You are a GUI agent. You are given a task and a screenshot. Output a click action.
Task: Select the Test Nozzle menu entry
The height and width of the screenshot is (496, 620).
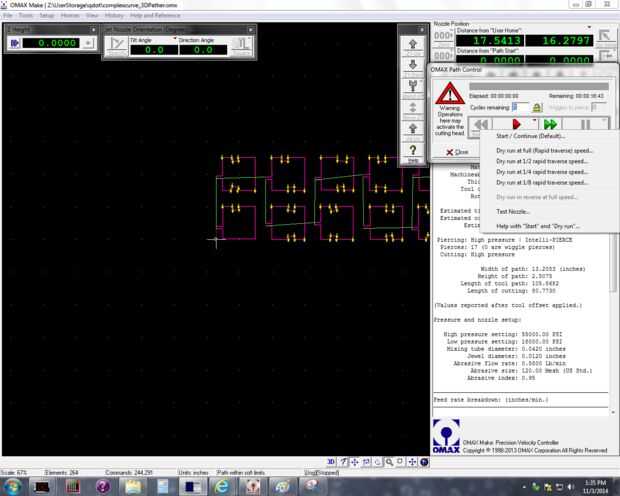click(513, 212)
